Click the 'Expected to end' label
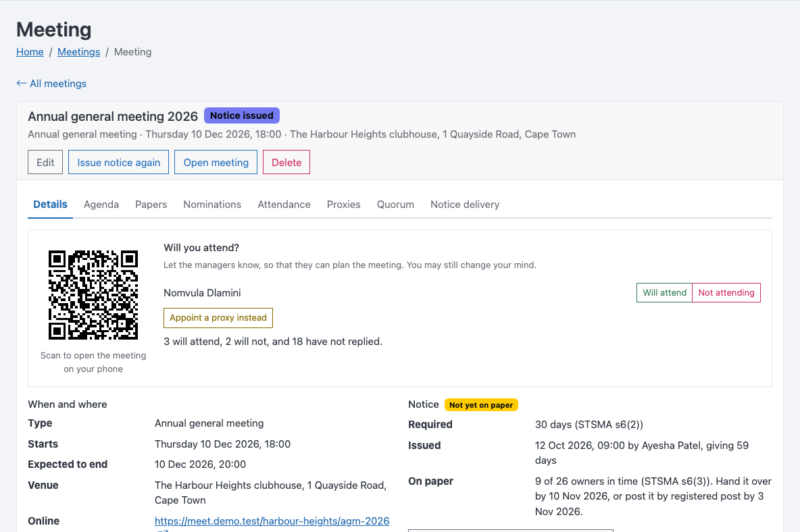800x532 pixels. click(x=68, y=464)
